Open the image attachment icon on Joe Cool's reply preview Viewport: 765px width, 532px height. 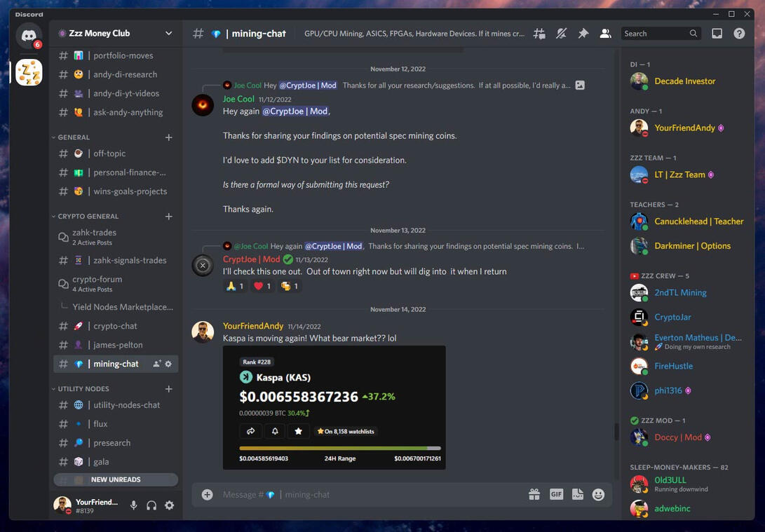[x=580, y=86]
